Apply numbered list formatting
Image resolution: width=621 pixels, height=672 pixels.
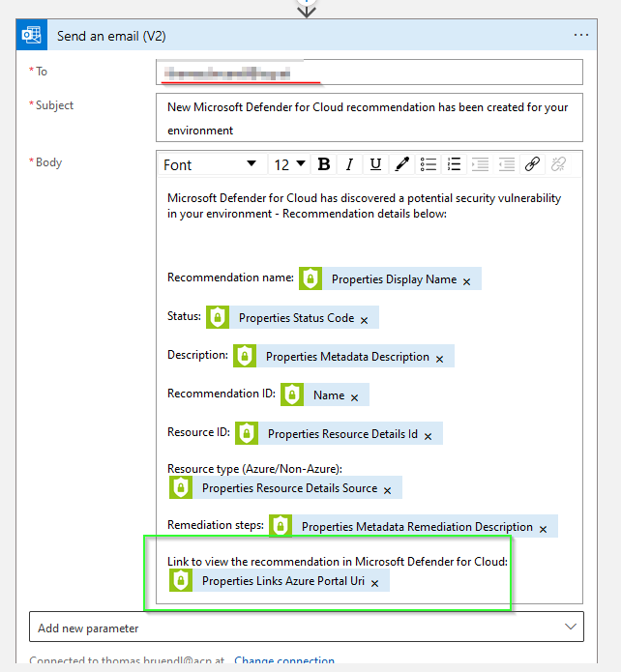click(454, 164)
